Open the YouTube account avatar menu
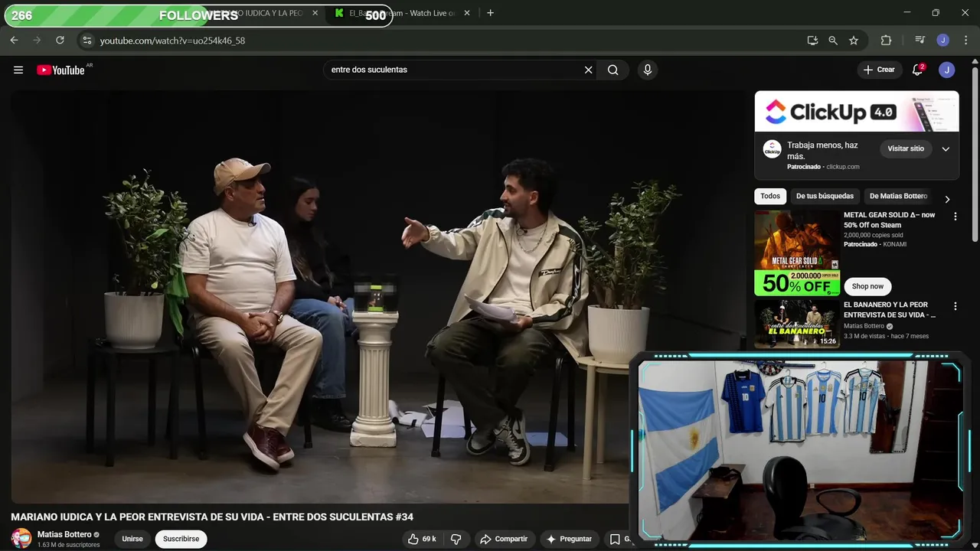Image resolution: width=980 pixels, height=551 pixels. coord(947,70)
